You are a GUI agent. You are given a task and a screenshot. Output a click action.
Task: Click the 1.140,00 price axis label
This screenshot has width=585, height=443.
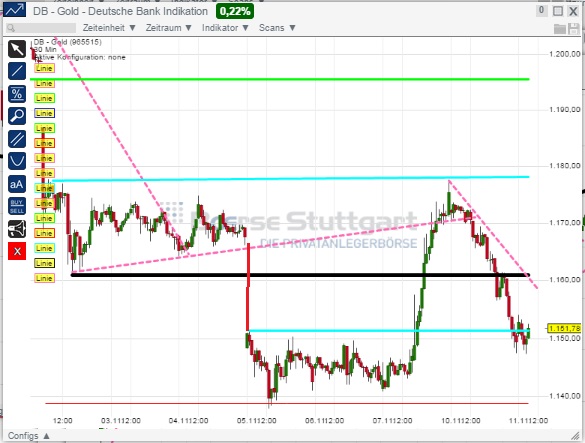565,396
